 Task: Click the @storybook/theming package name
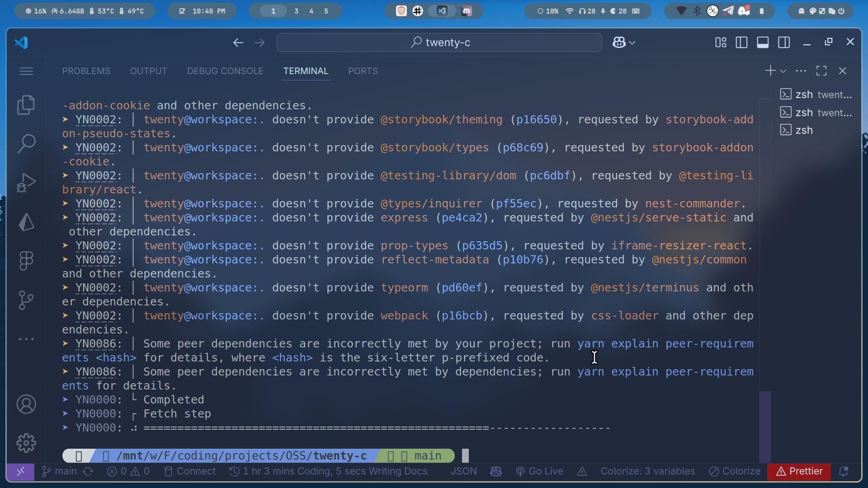pos(441,119)
